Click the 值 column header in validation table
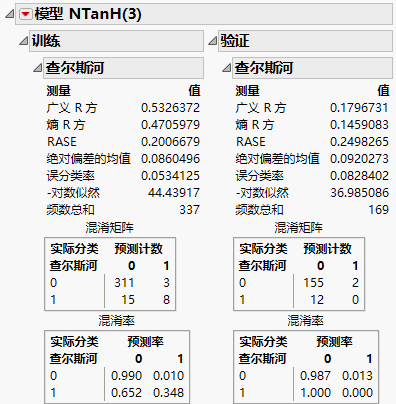 coord(383,91)
